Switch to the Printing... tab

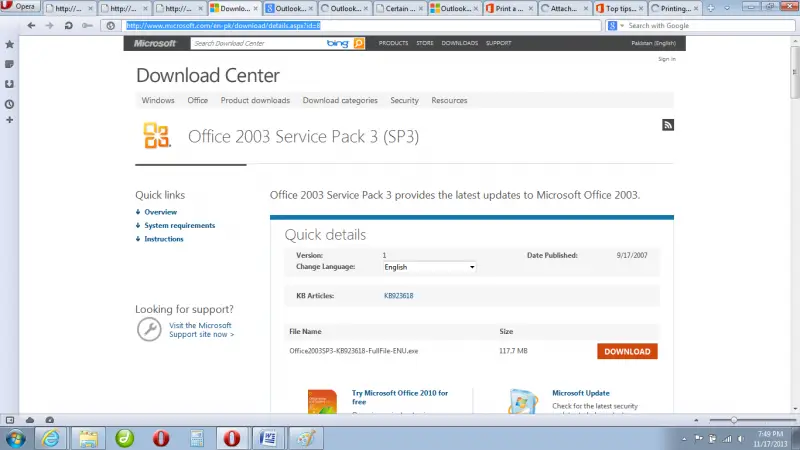pos(675,8)
